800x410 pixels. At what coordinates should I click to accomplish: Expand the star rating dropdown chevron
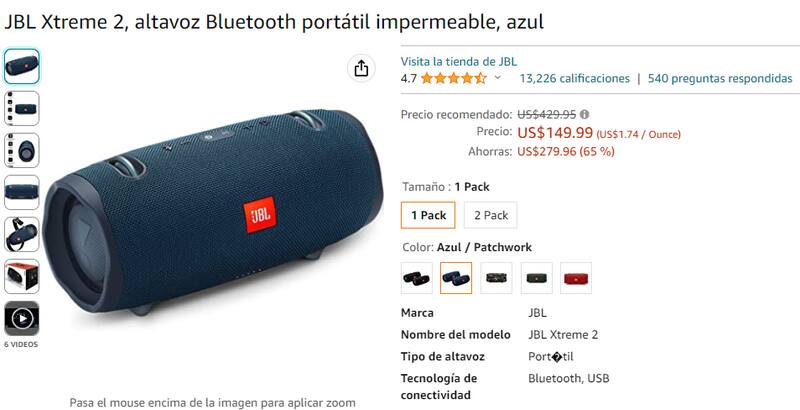[x=498, y=78]
